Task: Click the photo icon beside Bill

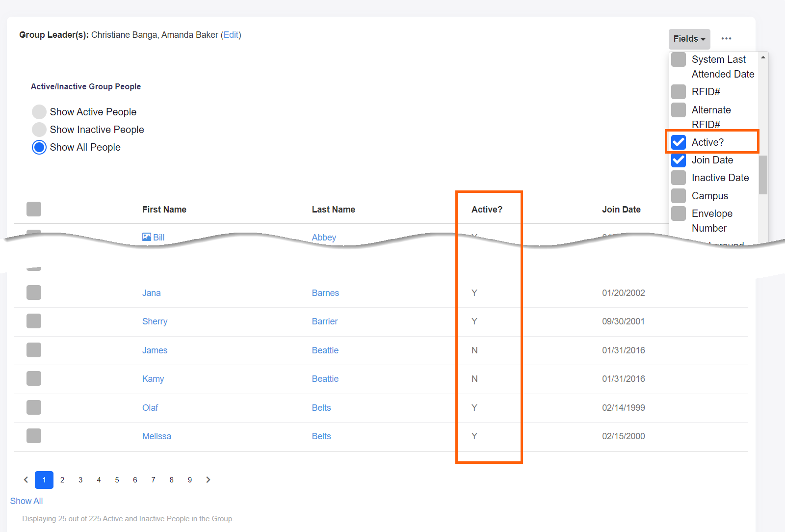Action: point(146,237)
